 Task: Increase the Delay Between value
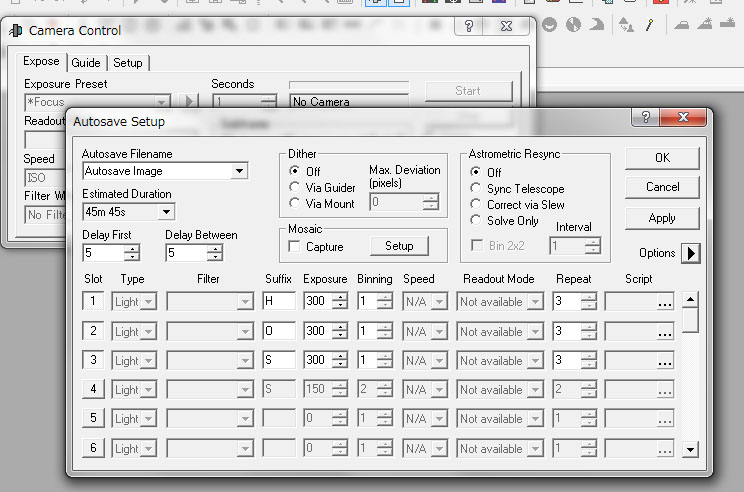click(215, 249)
